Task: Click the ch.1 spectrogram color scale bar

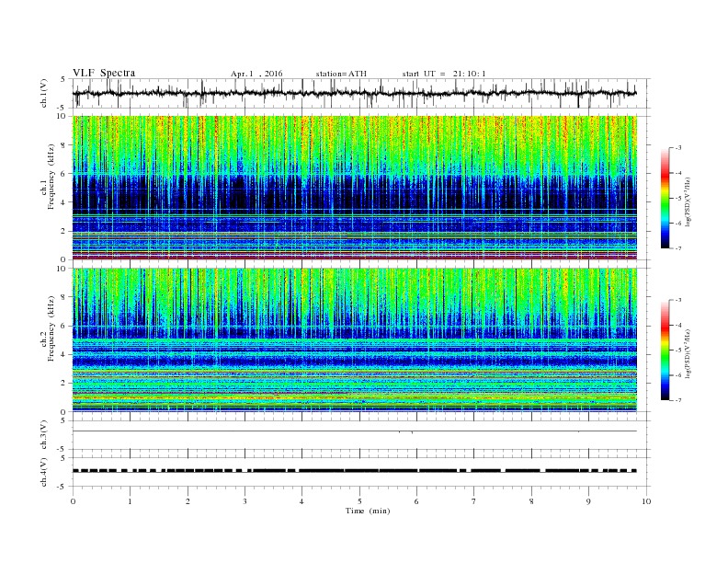Action: 665,198
